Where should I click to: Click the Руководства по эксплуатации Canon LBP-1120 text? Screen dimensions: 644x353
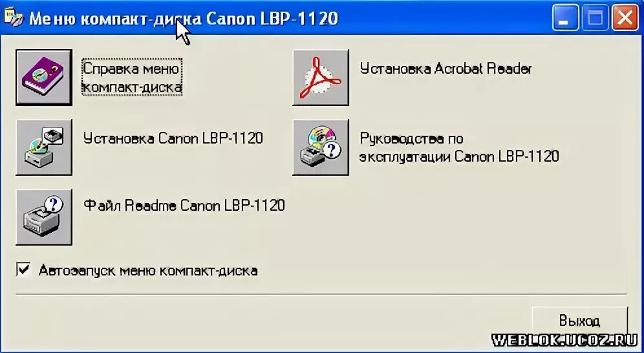(459, 147)
